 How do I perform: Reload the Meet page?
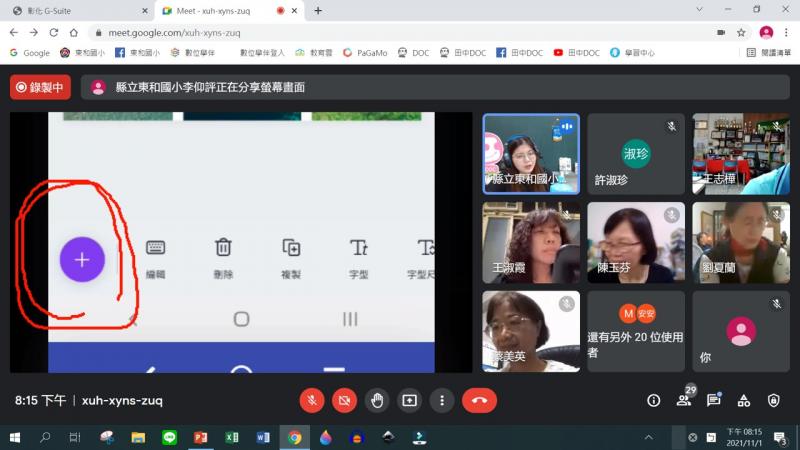(54, 33)
